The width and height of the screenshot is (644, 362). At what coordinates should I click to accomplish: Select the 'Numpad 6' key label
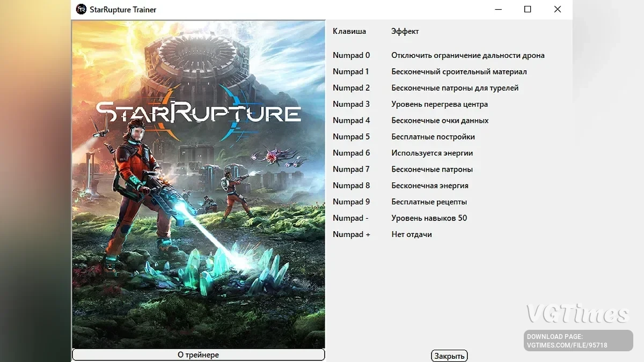(351, 153)
